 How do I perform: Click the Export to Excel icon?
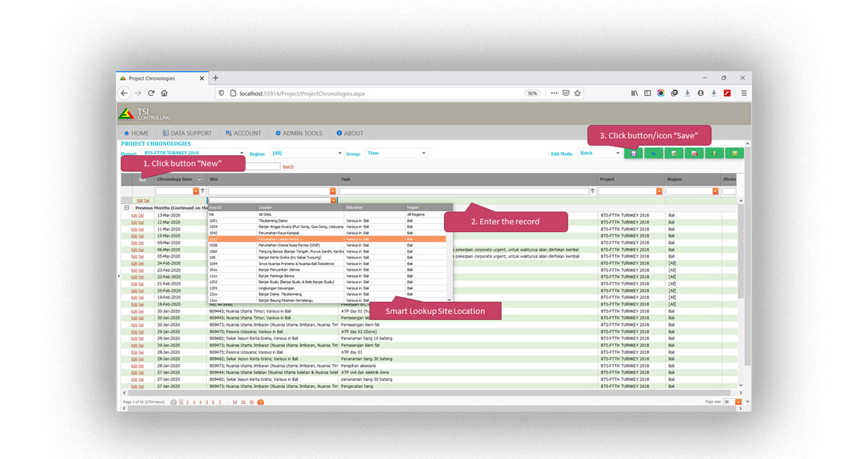pyautogui.click(x=673, y=153)
